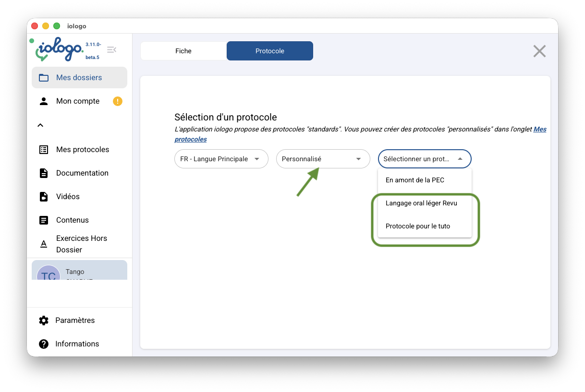Close the dossier panel with X
Screen dimensions: 585x392
pos(539,51)
